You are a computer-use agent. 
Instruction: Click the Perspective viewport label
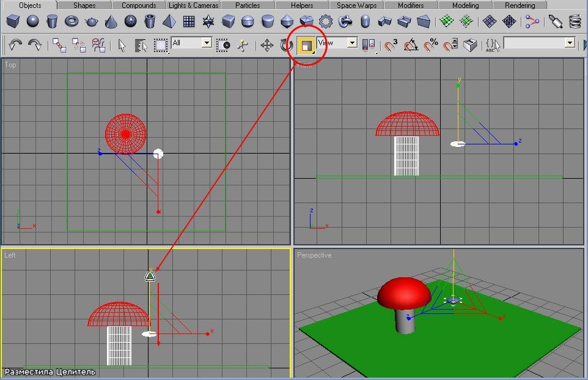point(314,255)
